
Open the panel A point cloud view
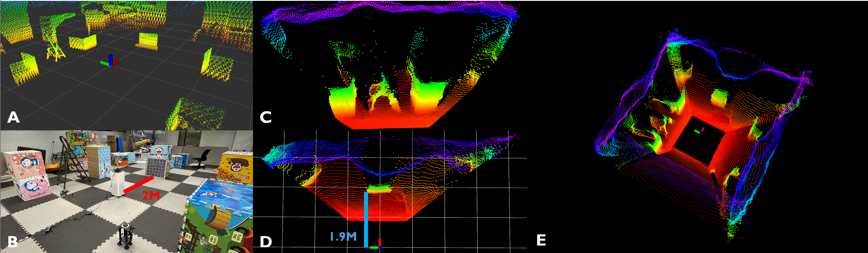click(126, 65)
